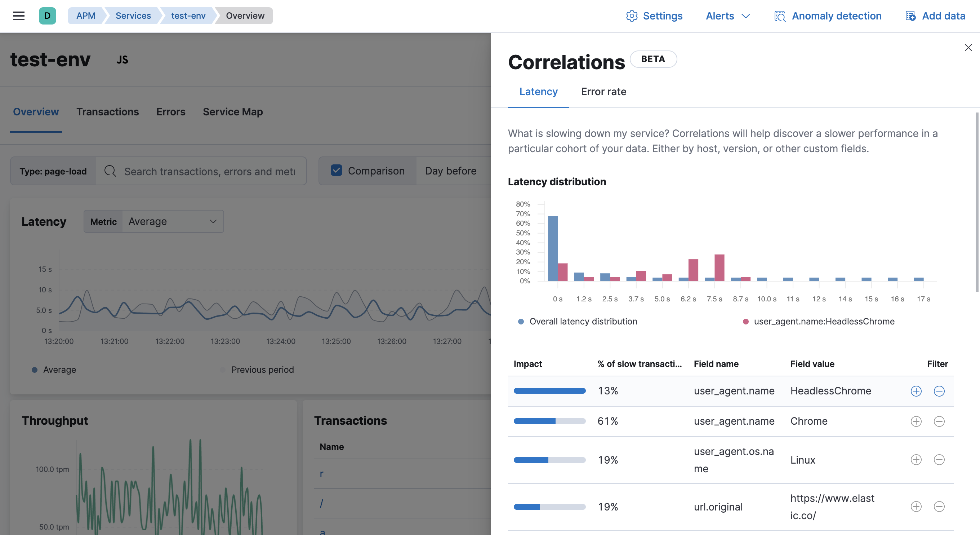Open the Service Map tab
This screenshot has height=535, width=980.
coord(232,111)
